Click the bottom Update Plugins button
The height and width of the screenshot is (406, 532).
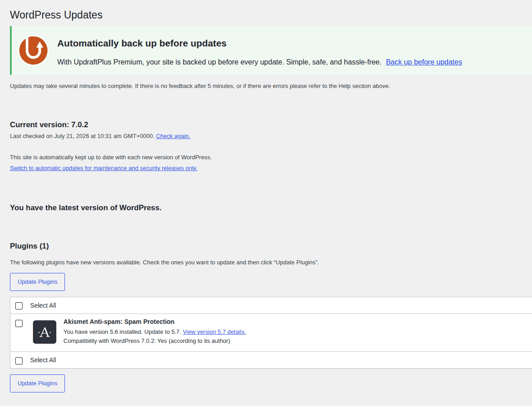tap(37, 383)
